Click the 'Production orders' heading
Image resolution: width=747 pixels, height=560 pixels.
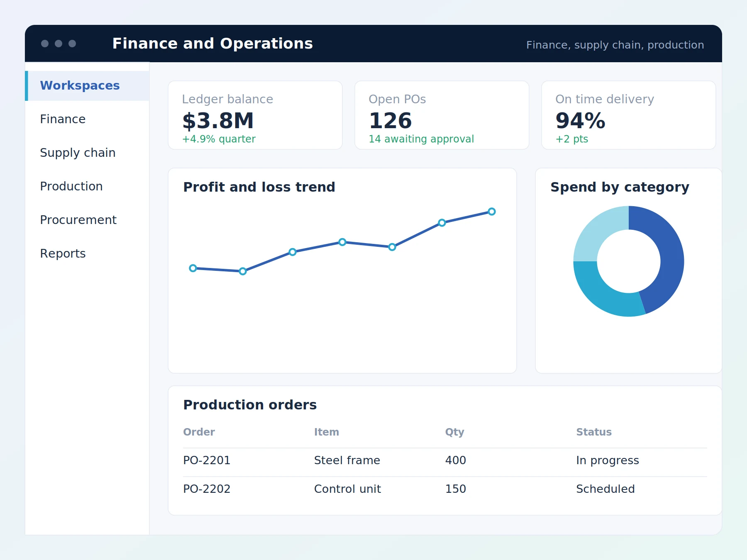coord(250,405)
